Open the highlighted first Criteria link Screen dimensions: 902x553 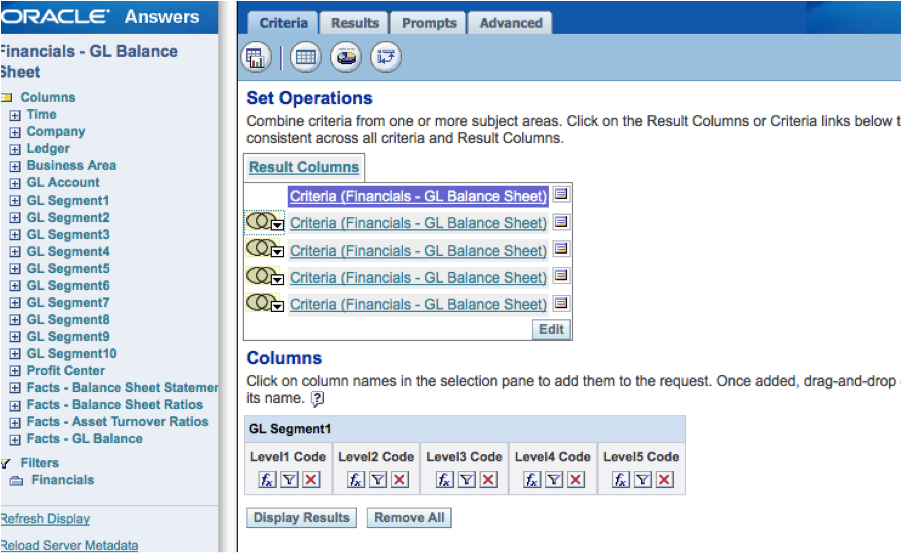coord(418,196)
